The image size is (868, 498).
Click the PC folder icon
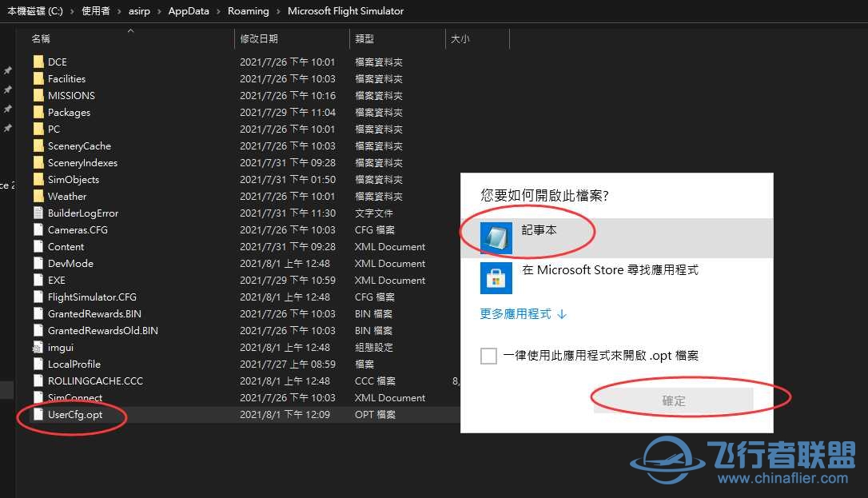point(38,129)
